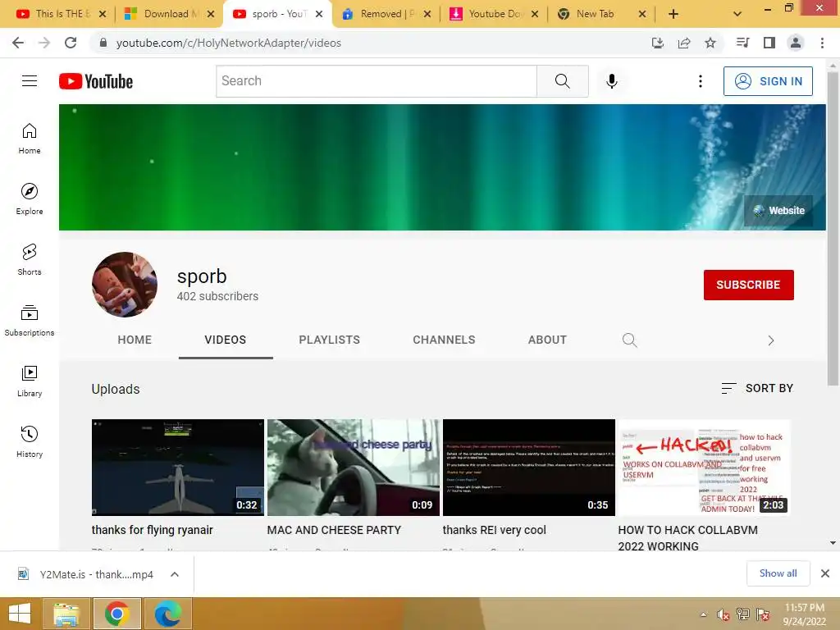Screen dimensions: 840x630
Task: Reload the page
Action: [71, 43]
